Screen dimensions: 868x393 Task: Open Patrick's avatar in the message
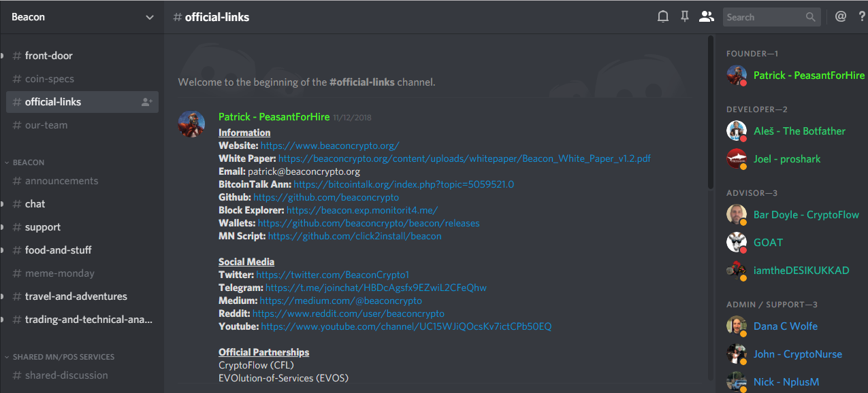[191, 124]
